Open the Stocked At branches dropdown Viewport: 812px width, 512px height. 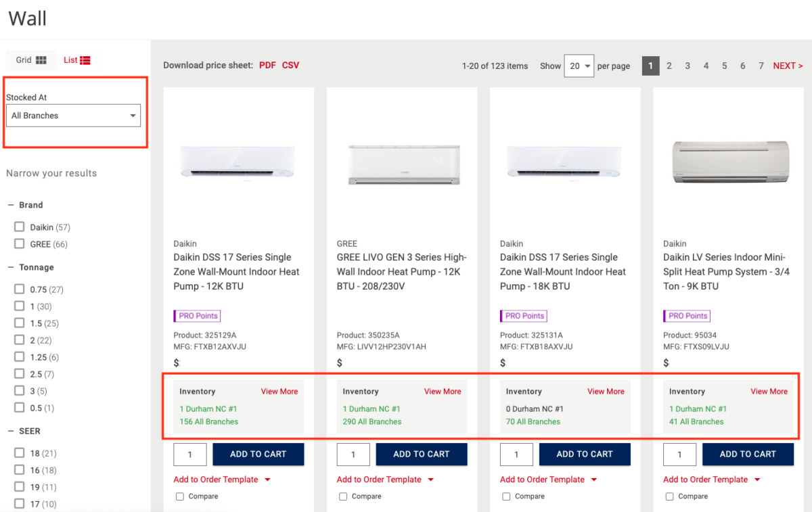click(x=73, y=115)
